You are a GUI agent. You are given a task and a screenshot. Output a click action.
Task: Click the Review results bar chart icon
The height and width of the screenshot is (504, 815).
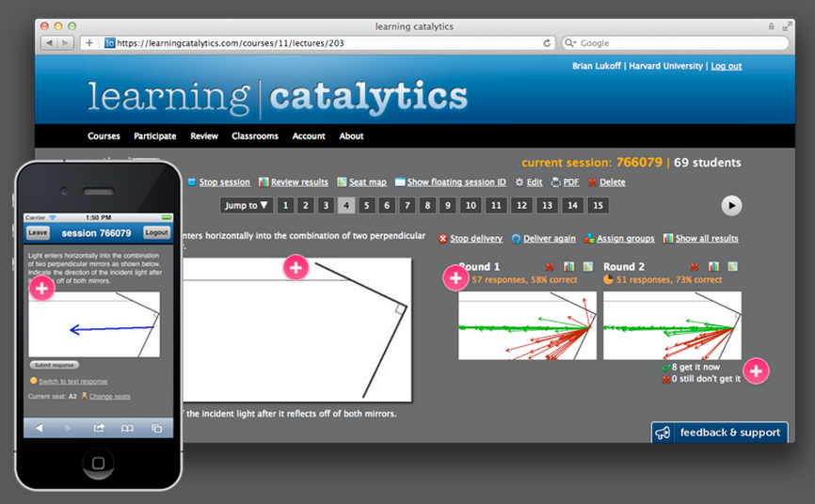click(x=264, y=181)
